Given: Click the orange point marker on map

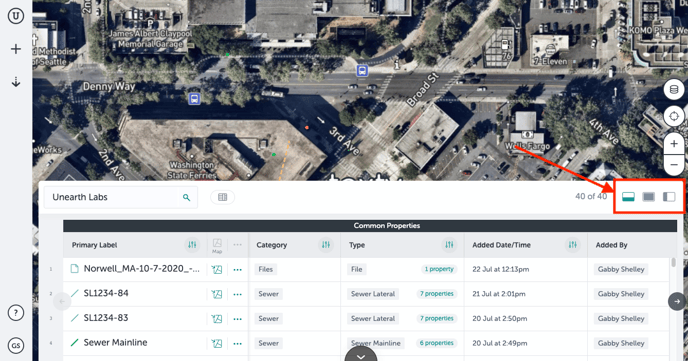Looking at the screenshot, I should (307, 128).
